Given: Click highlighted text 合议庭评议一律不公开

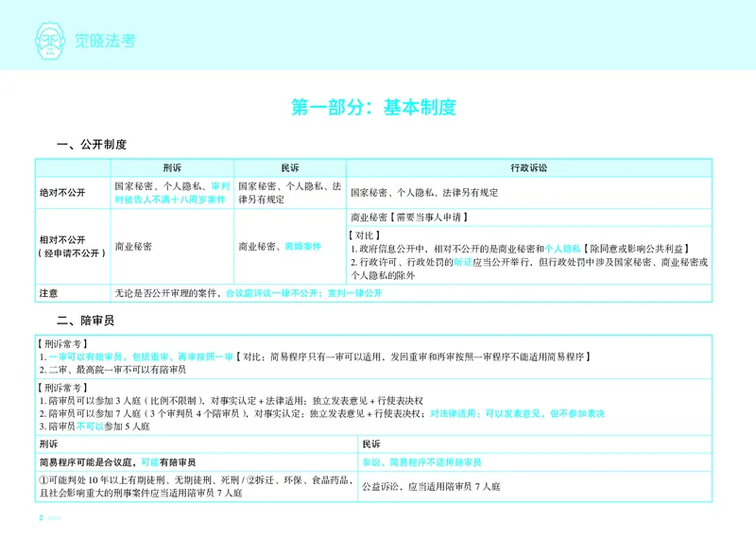Looking at the screenshot, I should pyautogui.click(x=271, y=293).
